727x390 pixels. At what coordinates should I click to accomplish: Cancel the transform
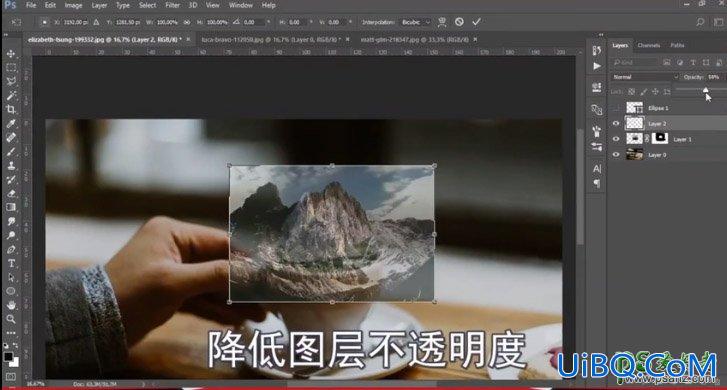click(x=459, y=22)
